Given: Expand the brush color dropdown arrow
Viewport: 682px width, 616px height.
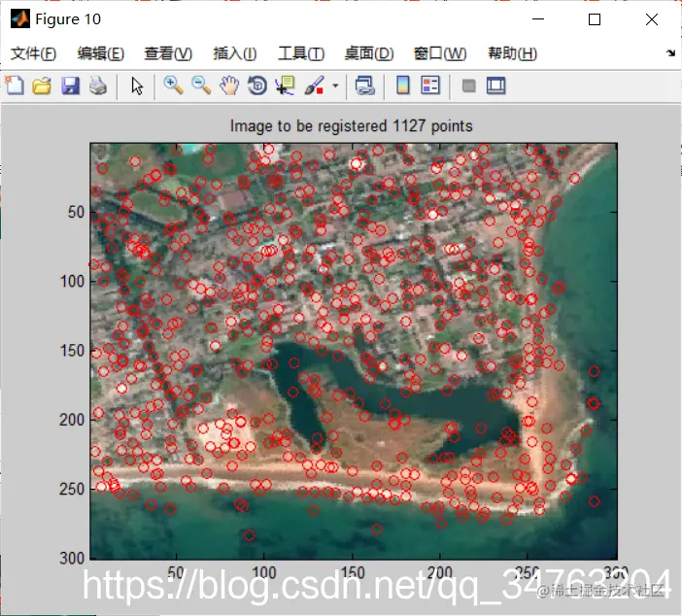Looking at the screenshot, I should tap(335, 86).
